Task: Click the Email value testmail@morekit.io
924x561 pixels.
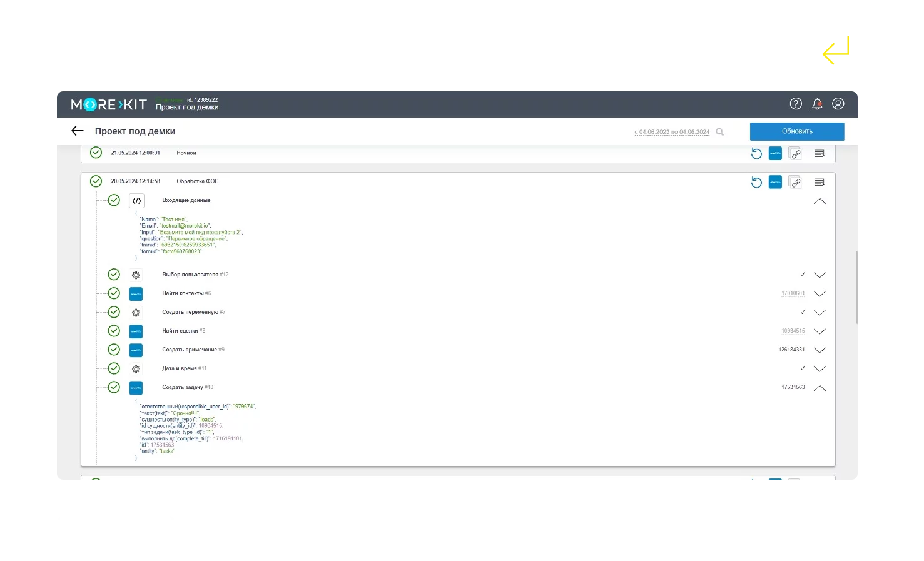Action: pyautogui.click(x=185, y=226)
